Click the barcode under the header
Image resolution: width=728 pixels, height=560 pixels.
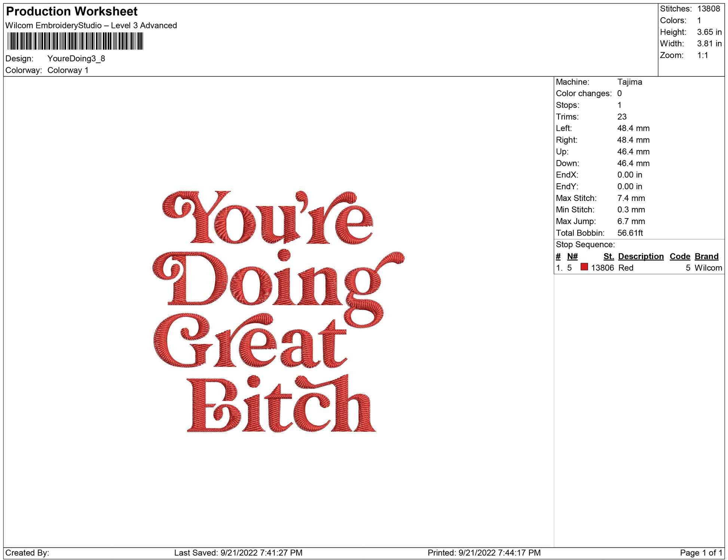click(x=75, y=41)
